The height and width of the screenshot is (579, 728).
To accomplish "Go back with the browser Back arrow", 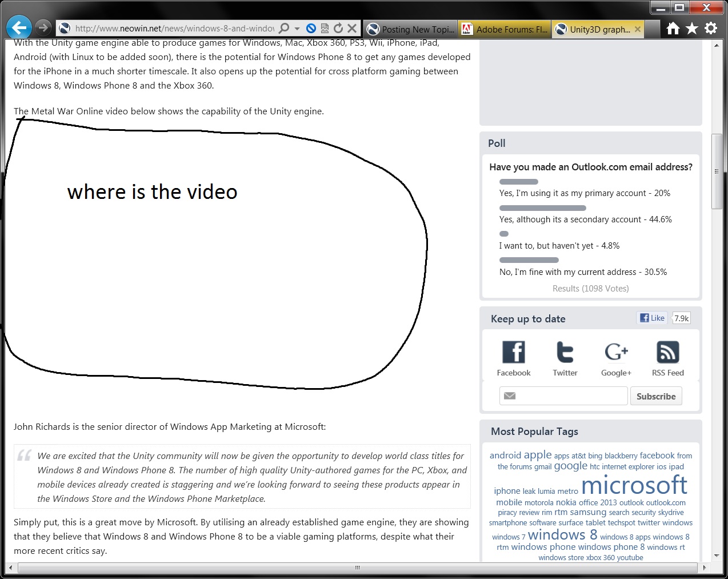I will click(x=19, y=27).
